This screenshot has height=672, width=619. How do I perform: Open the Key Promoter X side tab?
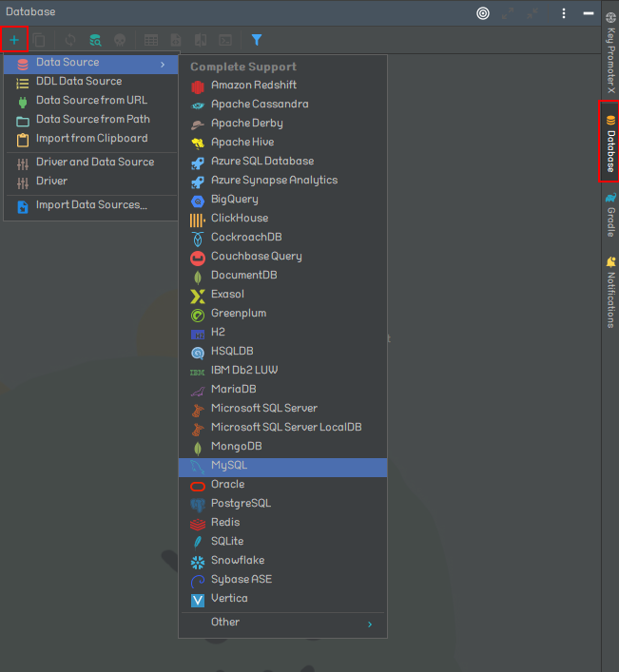tap(610, 52)
